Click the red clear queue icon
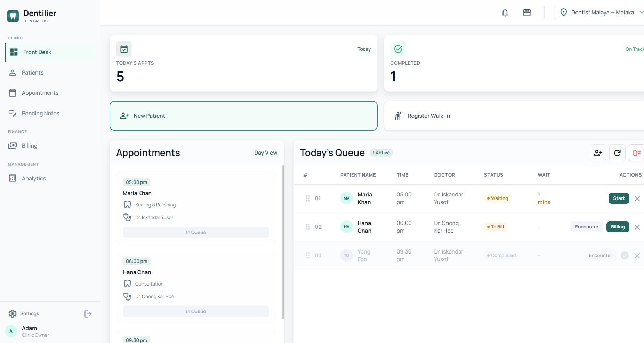This screenshot has height=343, width=644. (x=637, y=153)
